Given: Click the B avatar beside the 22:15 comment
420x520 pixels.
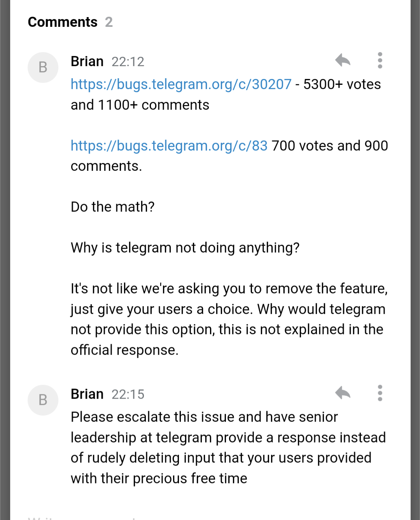Looking at the screenshot, I should pos(43,400).
